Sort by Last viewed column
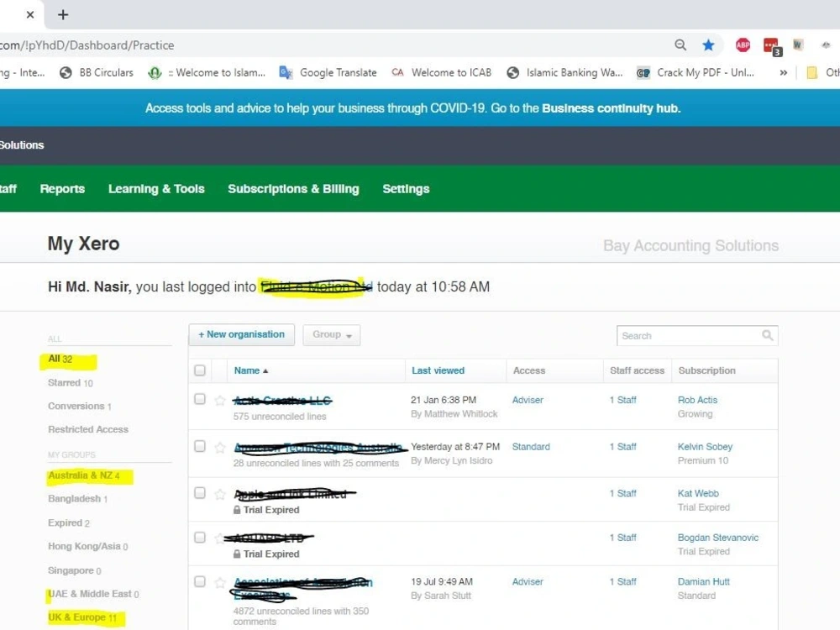The width and height of the screenshot is (840, 630). tap(438, 370)
